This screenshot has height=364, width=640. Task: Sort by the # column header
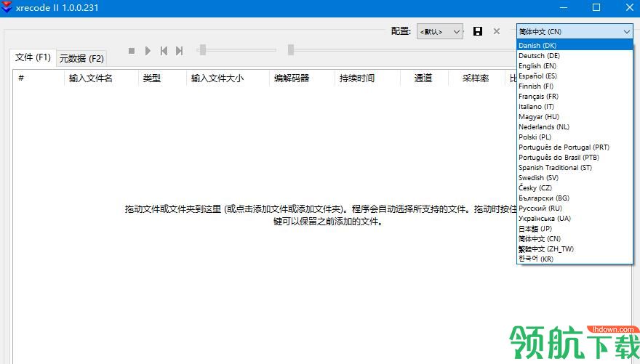click(x=39, y=78)
